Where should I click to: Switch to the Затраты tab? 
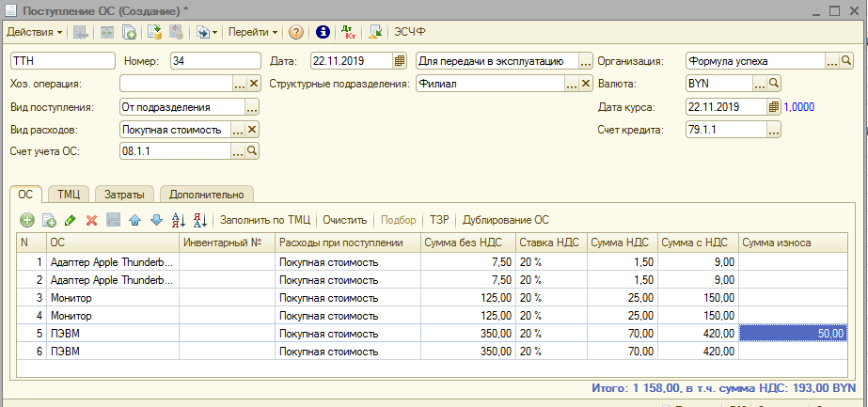pyautogui.click(x=124, y=195)
